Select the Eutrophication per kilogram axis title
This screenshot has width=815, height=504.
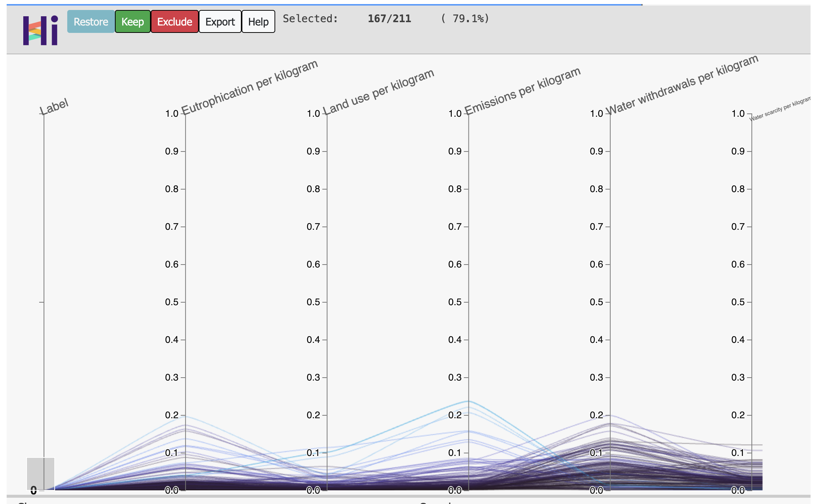click(x=250, y=88)
